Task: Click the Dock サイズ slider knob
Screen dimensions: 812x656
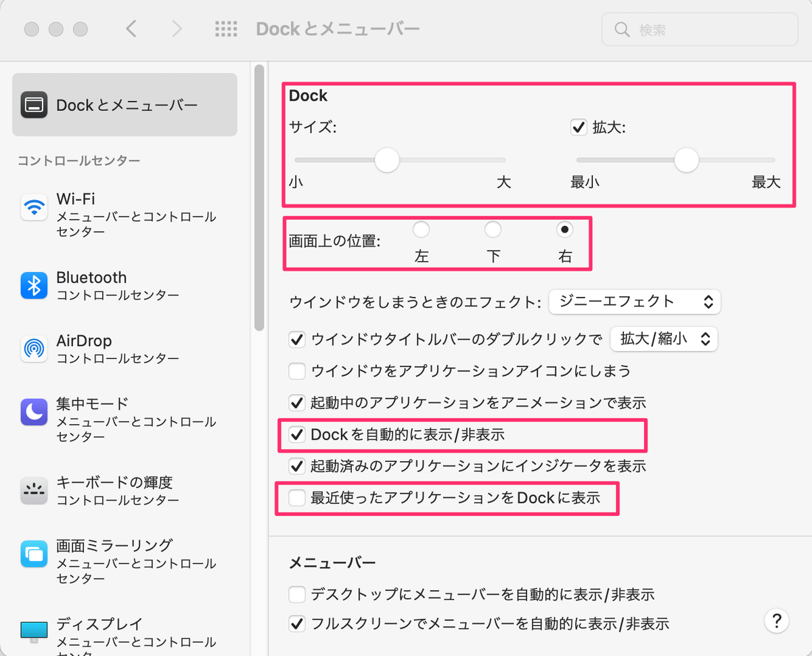Action: click(x=387, y=160)
